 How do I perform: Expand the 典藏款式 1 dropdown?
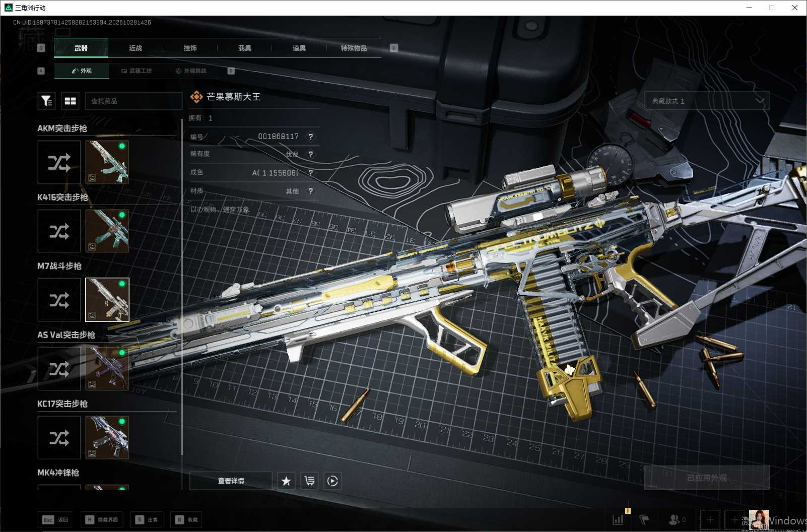[x=707, y=101]
